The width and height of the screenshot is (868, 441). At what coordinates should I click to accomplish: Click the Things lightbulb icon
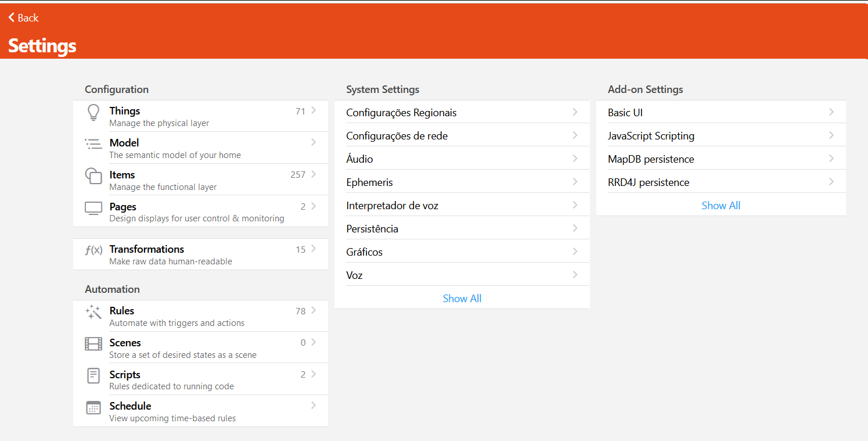click(x=93, y=113)
